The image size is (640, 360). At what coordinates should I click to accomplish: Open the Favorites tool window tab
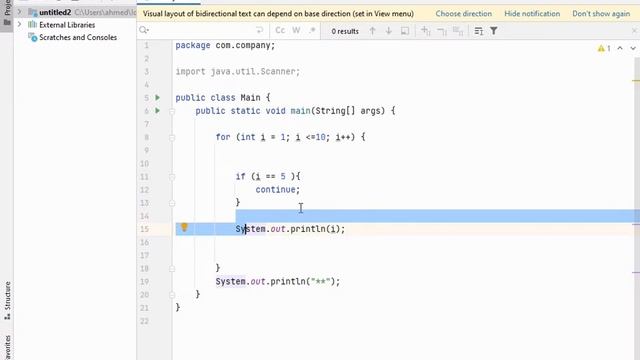pyautogui.click(x=7, y=347)
